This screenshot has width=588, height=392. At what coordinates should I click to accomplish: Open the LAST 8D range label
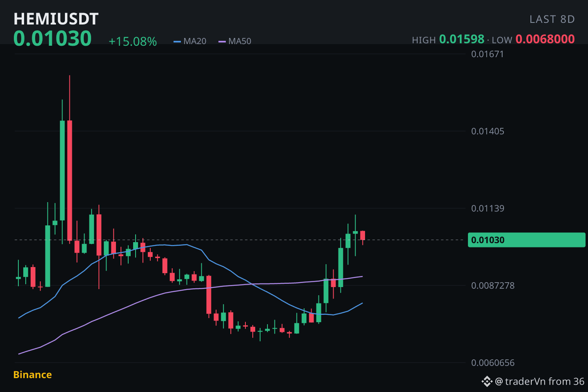click(552, 19)
